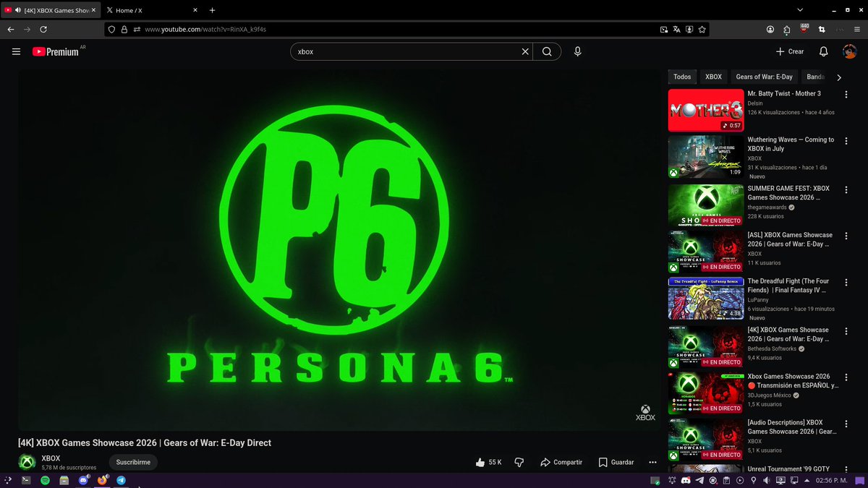This screenshot has height=488, width=868.
Task: Open a new browser tab
Action: pos(212,10)
